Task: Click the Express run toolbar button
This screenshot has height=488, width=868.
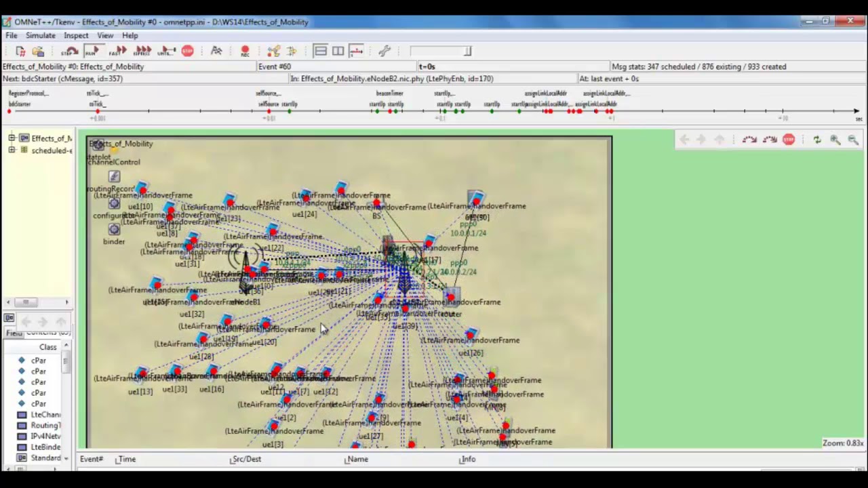Action: [x=142, y=52]
